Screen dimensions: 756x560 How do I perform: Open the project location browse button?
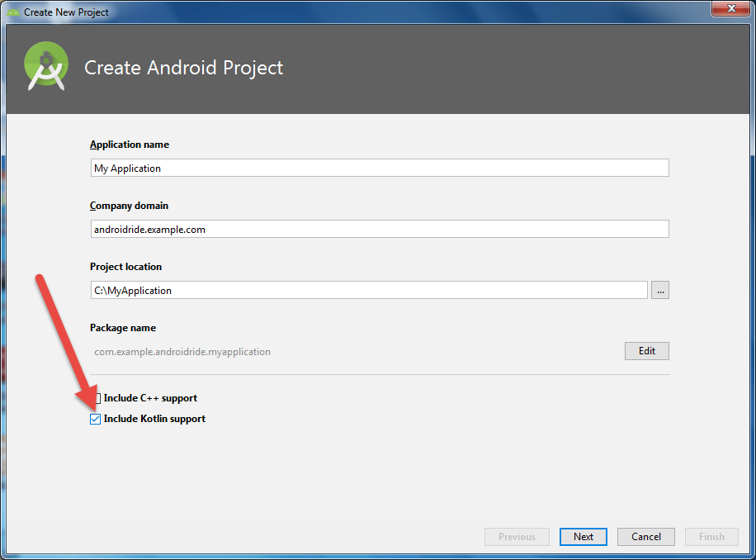click(x=659, y=290)
